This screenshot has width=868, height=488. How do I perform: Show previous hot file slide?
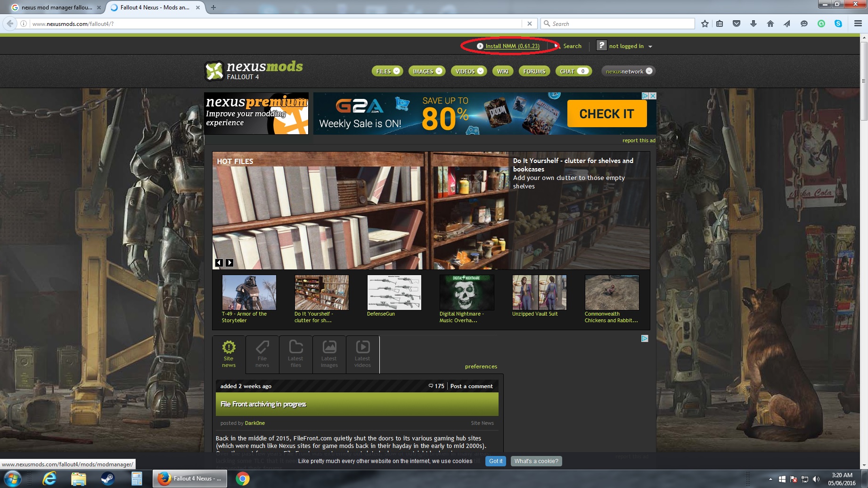pyautogui.click(x=219, y=263)
